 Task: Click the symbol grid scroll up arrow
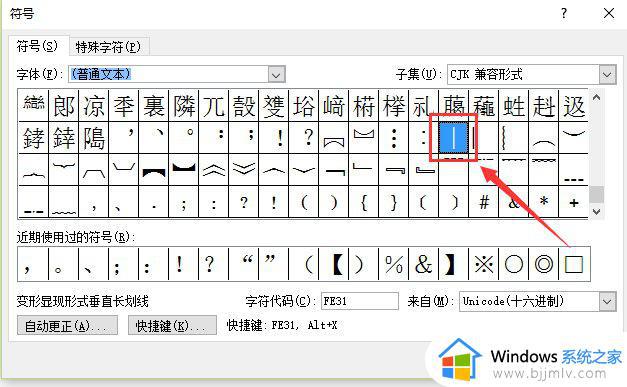596,97
